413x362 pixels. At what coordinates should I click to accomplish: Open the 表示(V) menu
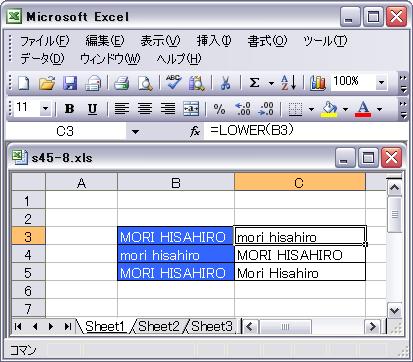pos(160,41)
